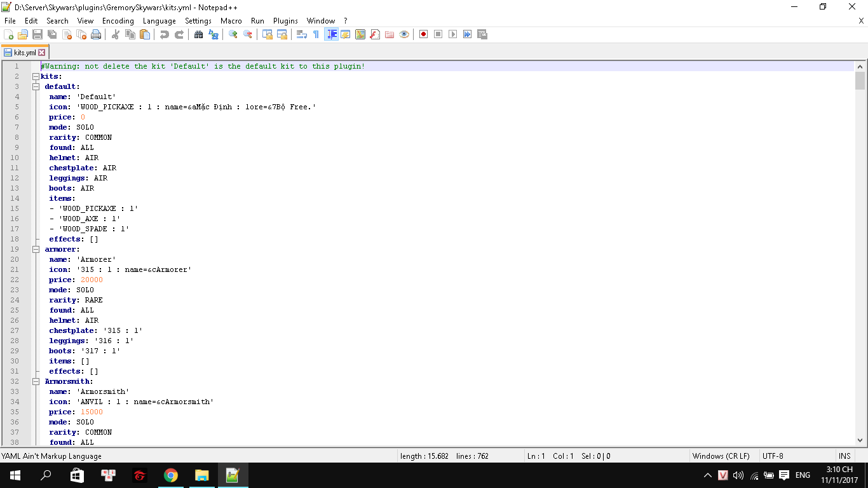The height and width of the screenshot is (488, 868).
Task: Redo the edit via toolbar arrow
Action: point(179,34)
